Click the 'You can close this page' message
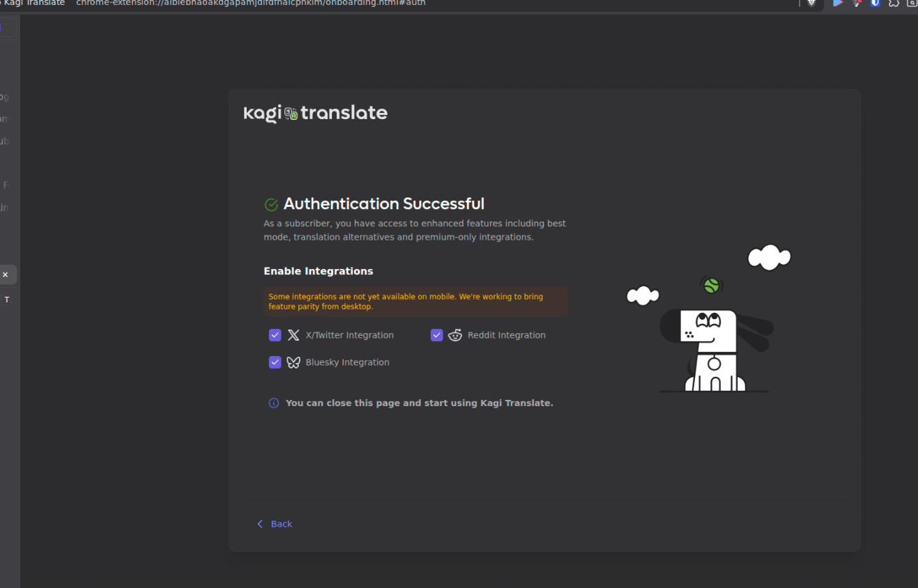Image resolution: width=918 pixels, height=588 pixels. (420, 403)
